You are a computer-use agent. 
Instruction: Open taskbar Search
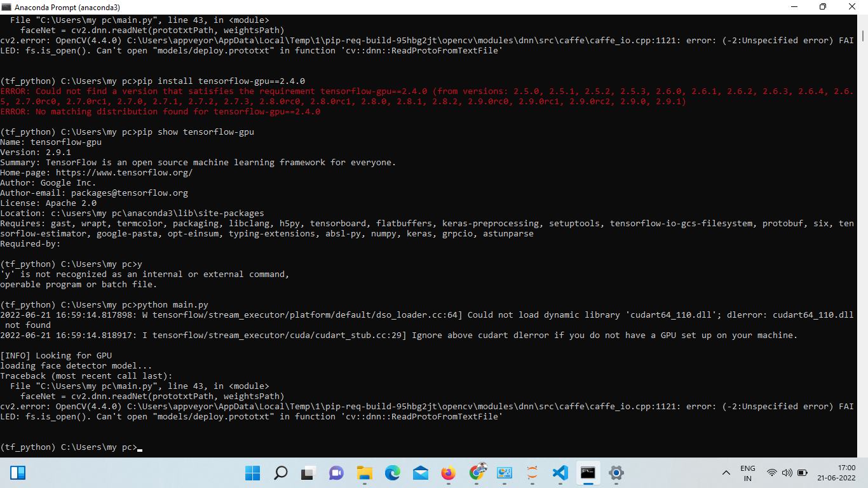pos(280,473)
